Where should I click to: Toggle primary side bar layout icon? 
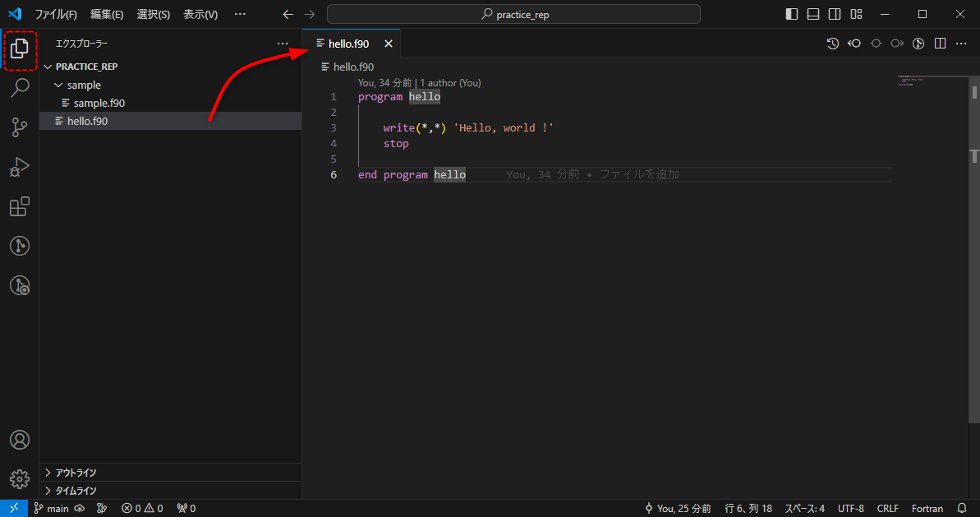(791, 14)
